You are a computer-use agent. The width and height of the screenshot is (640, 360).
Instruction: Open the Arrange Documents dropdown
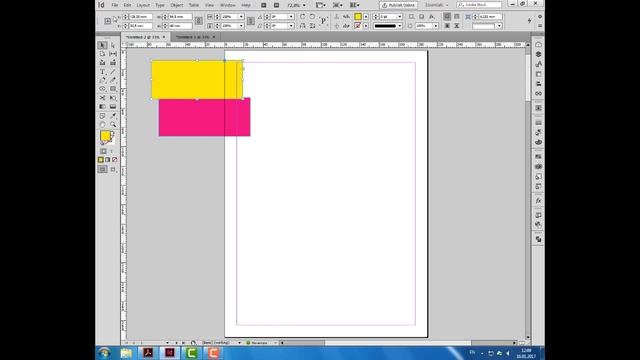coord(355,5)
